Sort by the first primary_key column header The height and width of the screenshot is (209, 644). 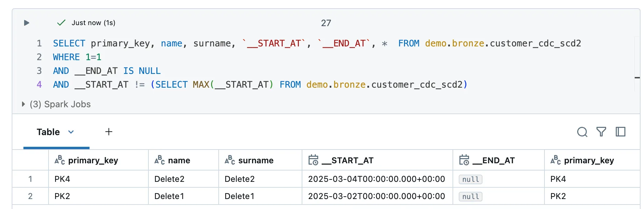click(93, 161)
